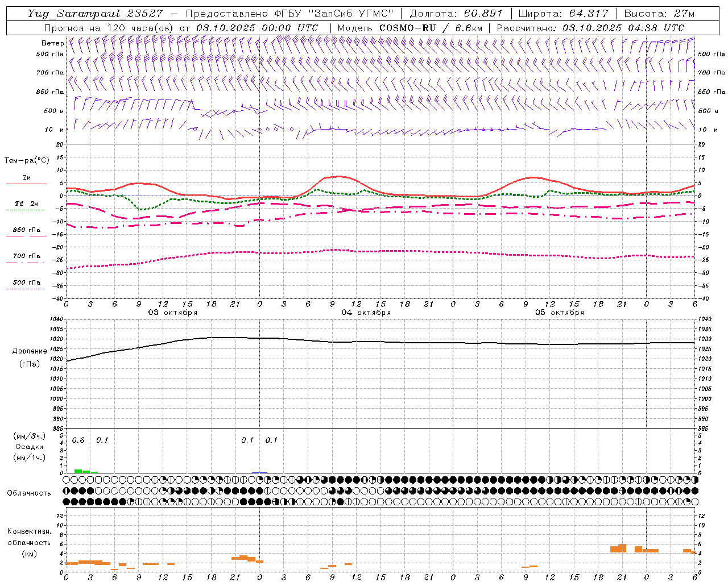Click the "Давление" pressure panel label

30,351
